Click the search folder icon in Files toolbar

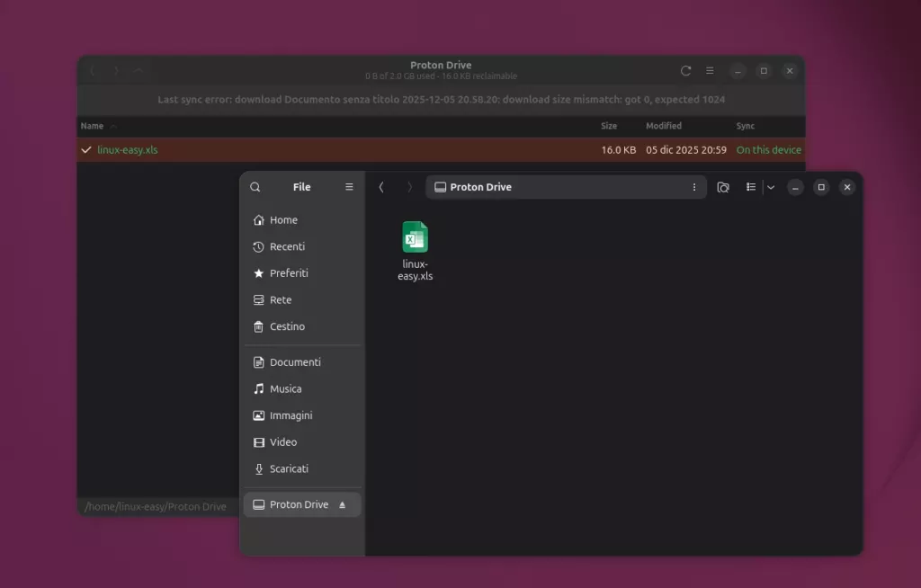pos(723,187)
